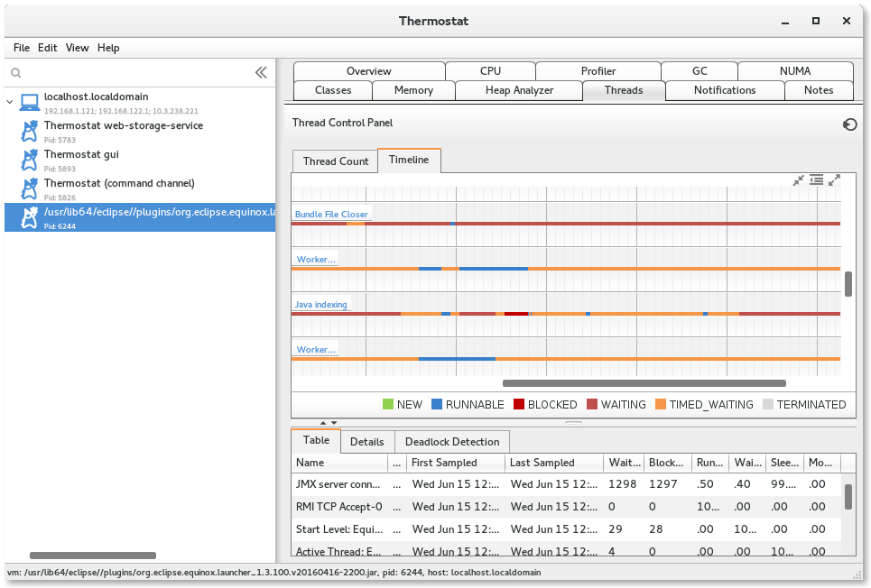
Task: Select the Thermostat web-storage-service JVM icon
Action: point(30,132)
